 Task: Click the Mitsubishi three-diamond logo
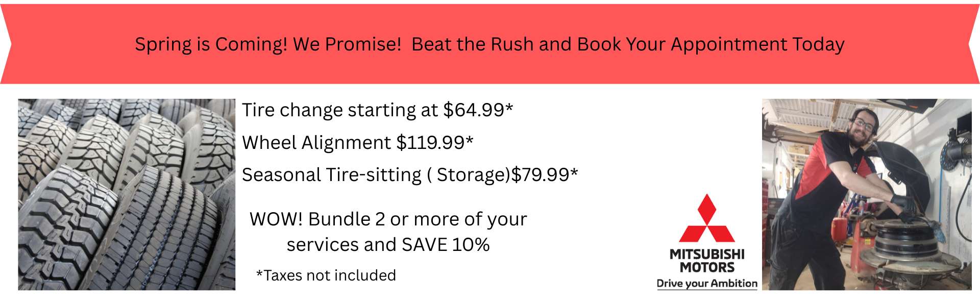(x=707, y=219)
